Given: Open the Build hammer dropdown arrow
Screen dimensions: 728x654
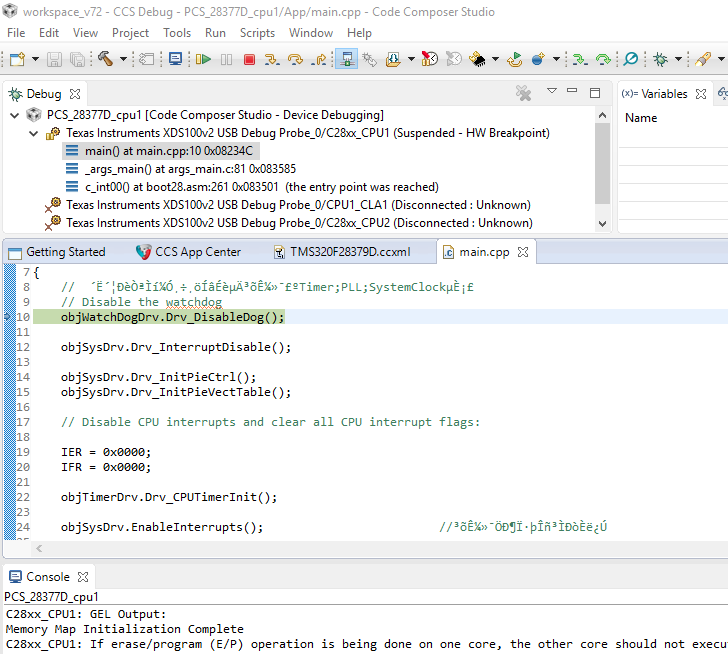Looking at the screenshot, I should click(x=123, y=59).
